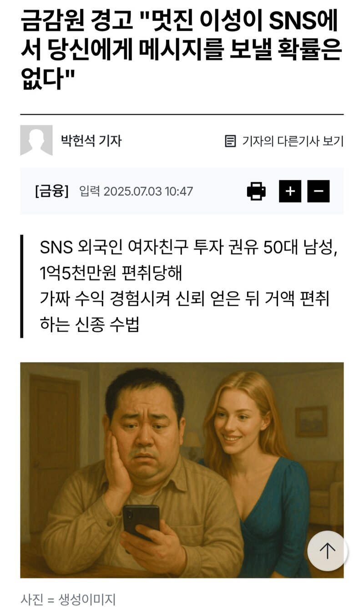Select reporter name 박헌석 기자
The image size is (364, 607).
coord(91,141)
